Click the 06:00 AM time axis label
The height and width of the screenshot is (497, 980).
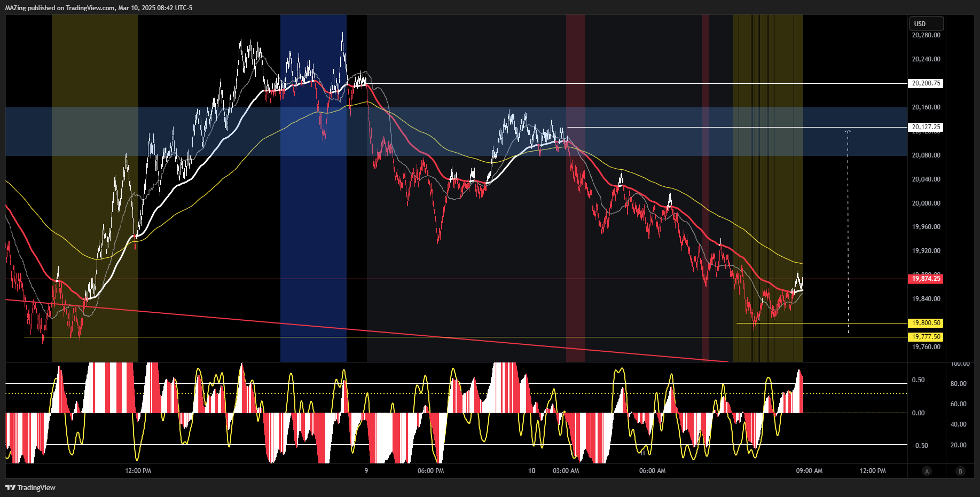(652, 471)
